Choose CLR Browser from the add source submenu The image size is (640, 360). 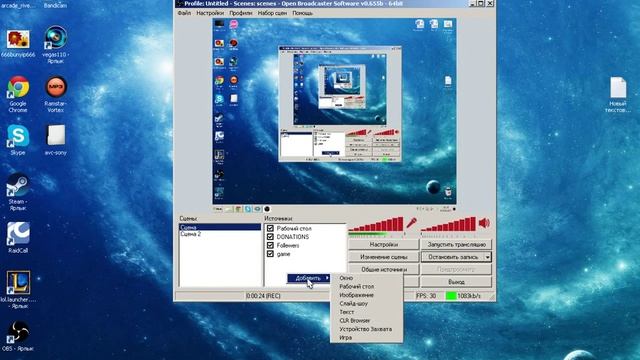366,321
